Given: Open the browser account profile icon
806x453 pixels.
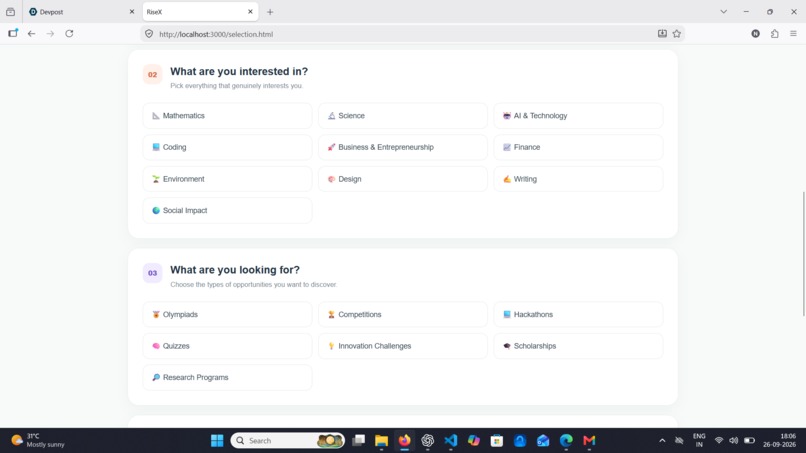Looking at the screenshot, I should pos(755,34).
